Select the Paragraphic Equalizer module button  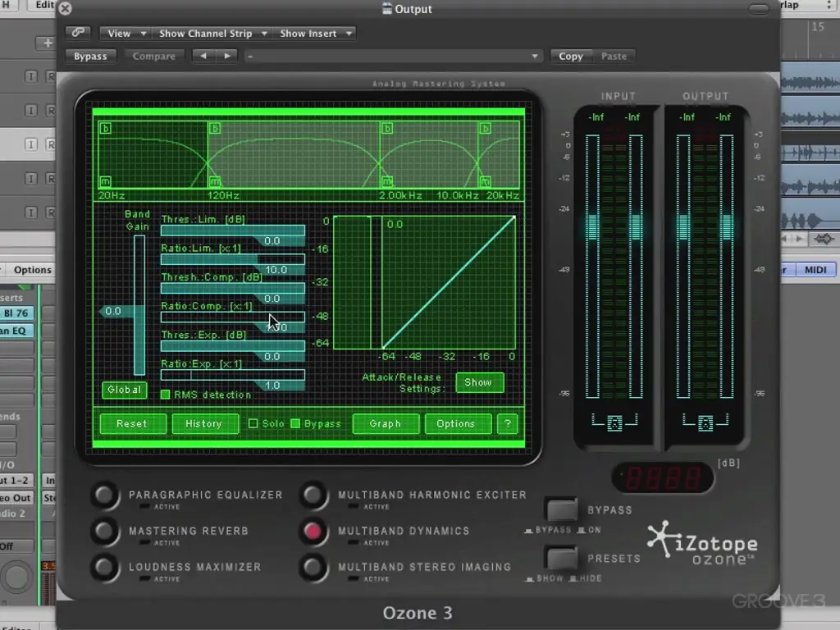105,495
